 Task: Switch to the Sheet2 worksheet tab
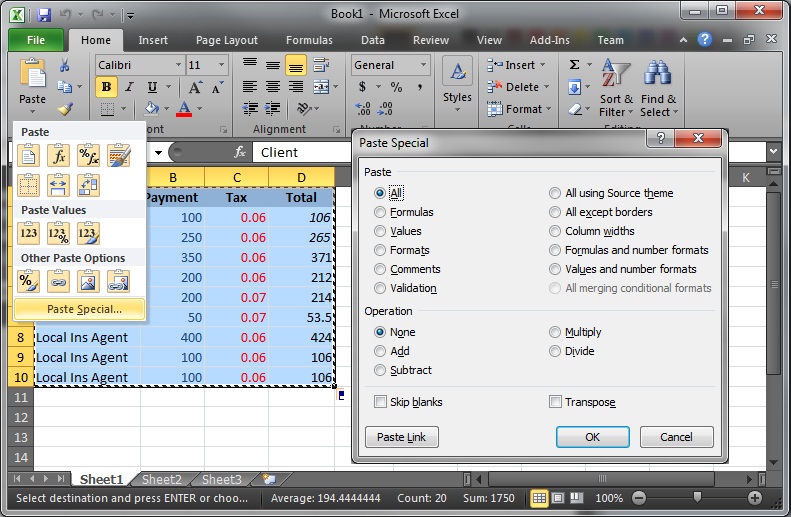[x=161, y=479]
